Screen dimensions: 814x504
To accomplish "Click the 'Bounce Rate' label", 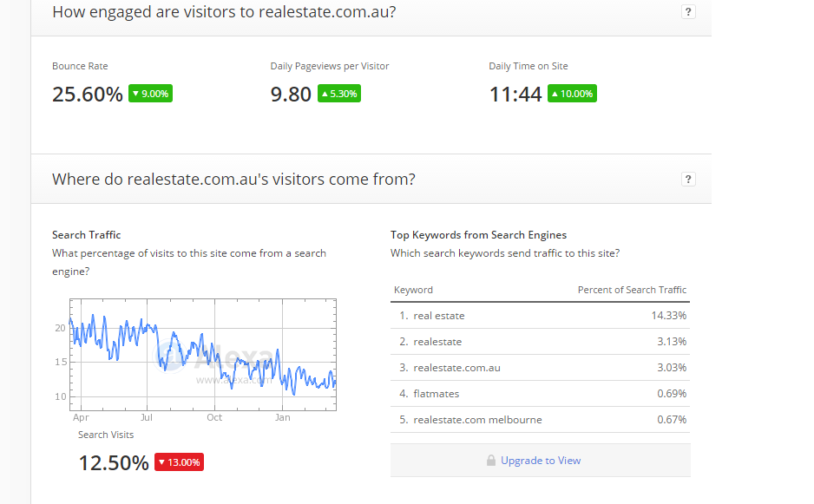I will point(80,66).
